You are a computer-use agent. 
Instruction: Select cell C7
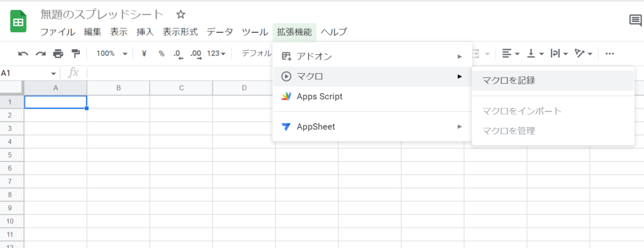(181, 182)
